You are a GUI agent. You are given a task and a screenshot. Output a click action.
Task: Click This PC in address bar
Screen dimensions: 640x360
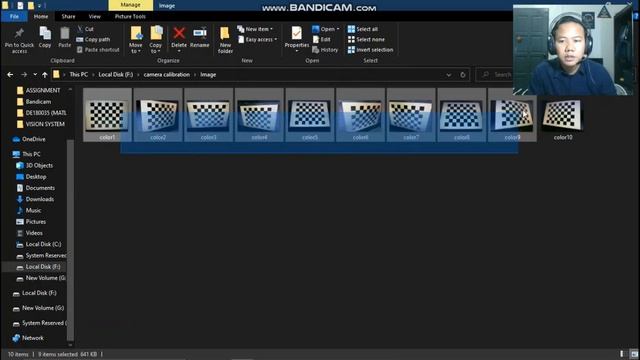[78, 75]
